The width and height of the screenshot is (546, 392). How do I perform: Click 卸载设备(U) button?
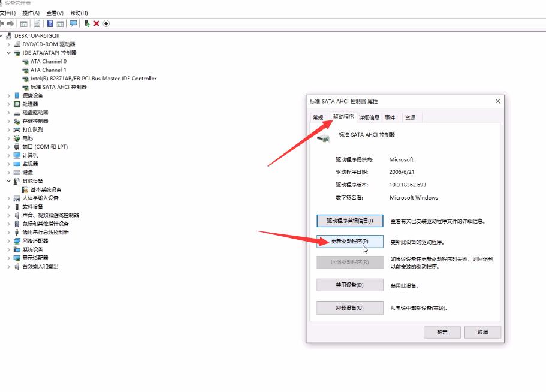[350, 307]
